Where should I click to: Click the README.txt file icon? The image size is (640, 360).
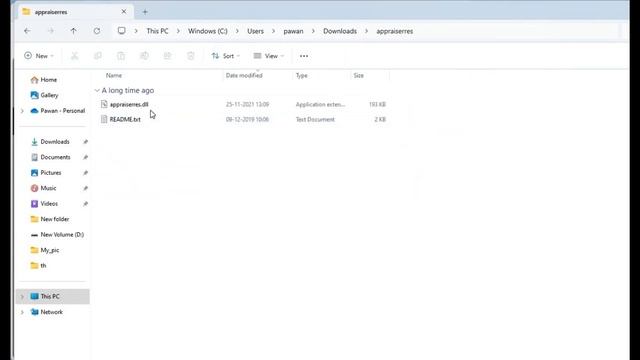(104, 119)
